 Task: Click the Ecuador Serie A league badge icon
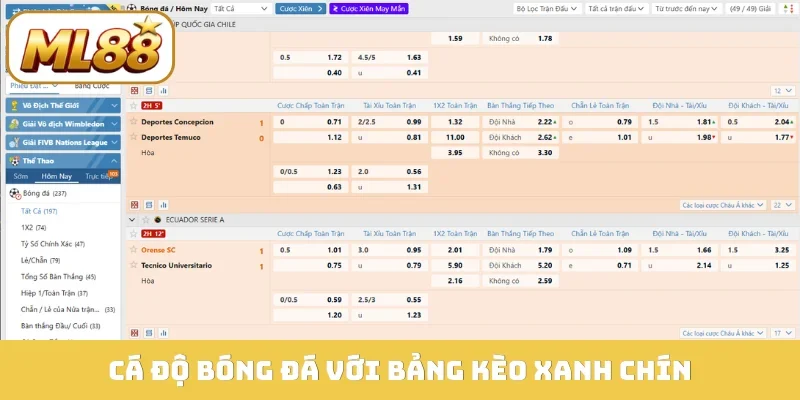158,220
